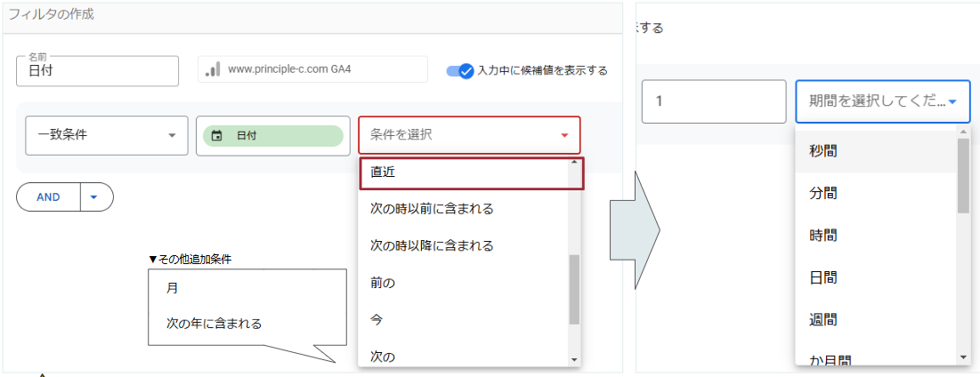Select 分間 in the period list
This screenshot has width=980, height=377.
point(822,193)
